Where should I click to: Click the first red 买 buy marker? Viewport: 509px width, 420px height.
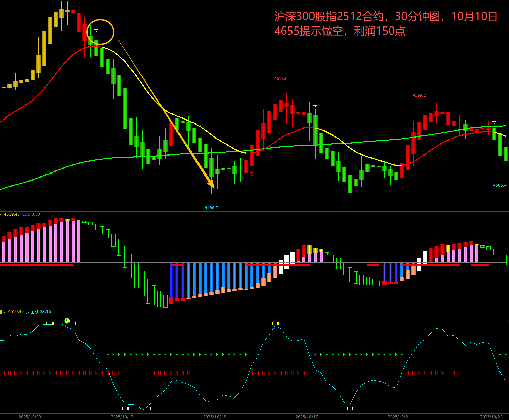coord(252,174)
